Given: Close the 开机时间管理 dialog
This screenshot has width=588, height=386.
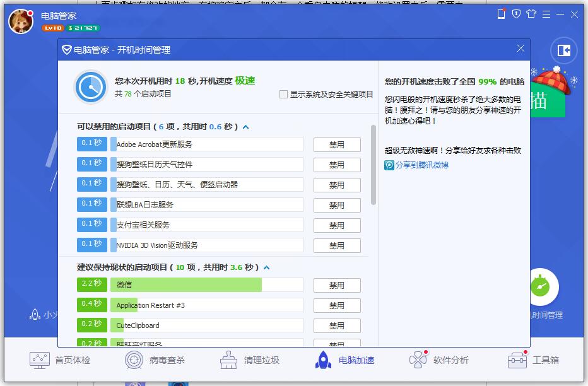Looking at the screenshot, I should (x=520, y=49).
